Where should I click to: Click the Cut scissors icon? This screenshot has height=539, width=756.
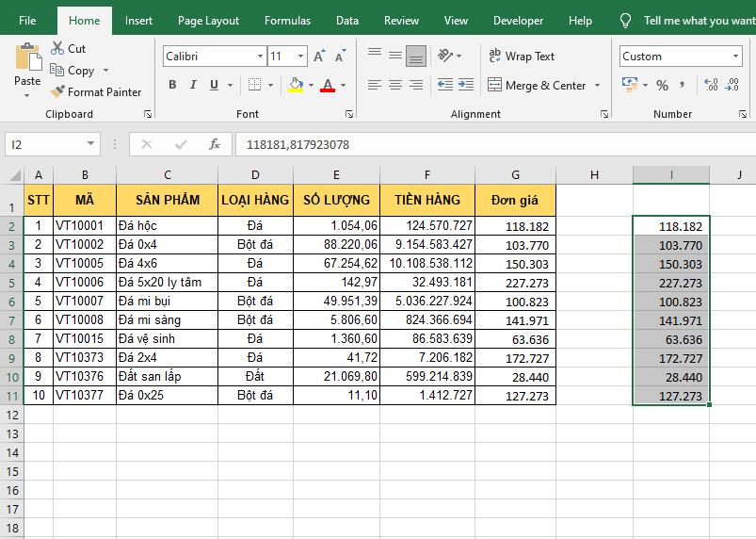pyautogui.click(x=57, y=48)
